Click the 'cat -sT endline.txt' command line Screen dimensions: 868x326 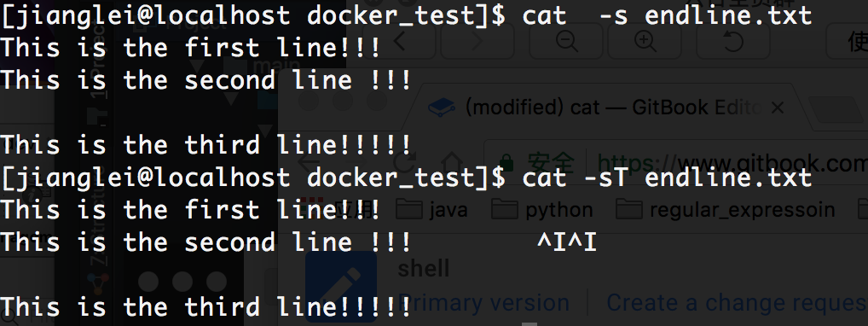pyautogui.click(x=667, y=178)
